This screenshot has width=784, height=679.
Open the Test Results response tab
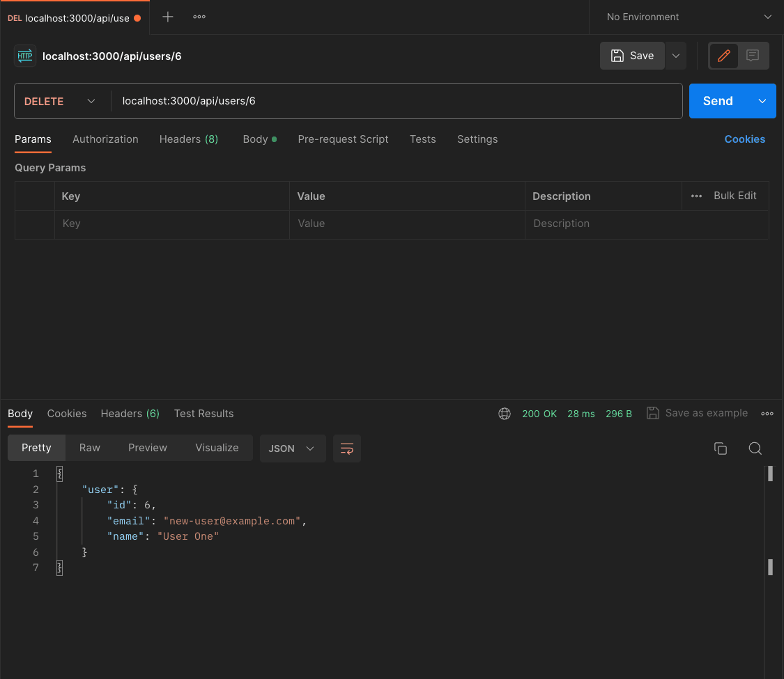(x=203, y=413)
